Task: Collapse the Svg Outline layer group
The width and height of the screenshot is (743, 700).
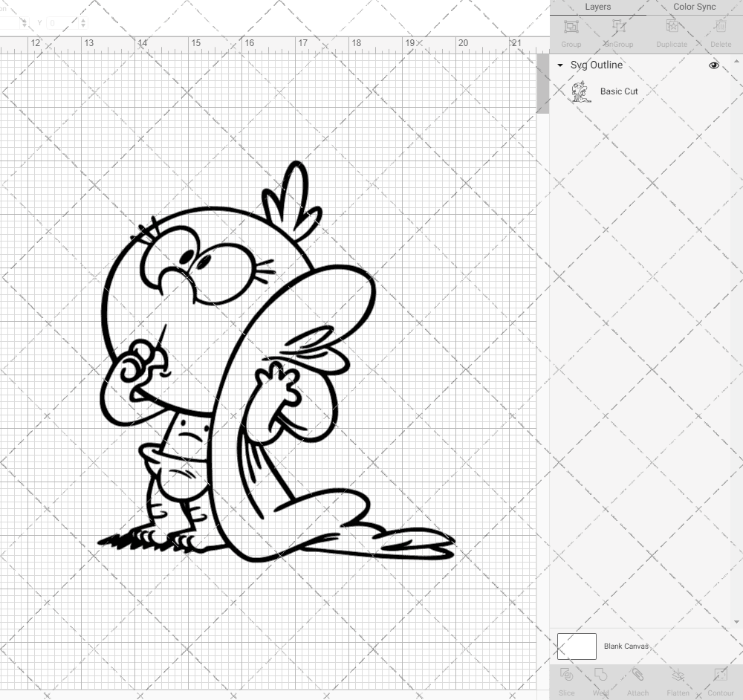Action: point(559,65)
